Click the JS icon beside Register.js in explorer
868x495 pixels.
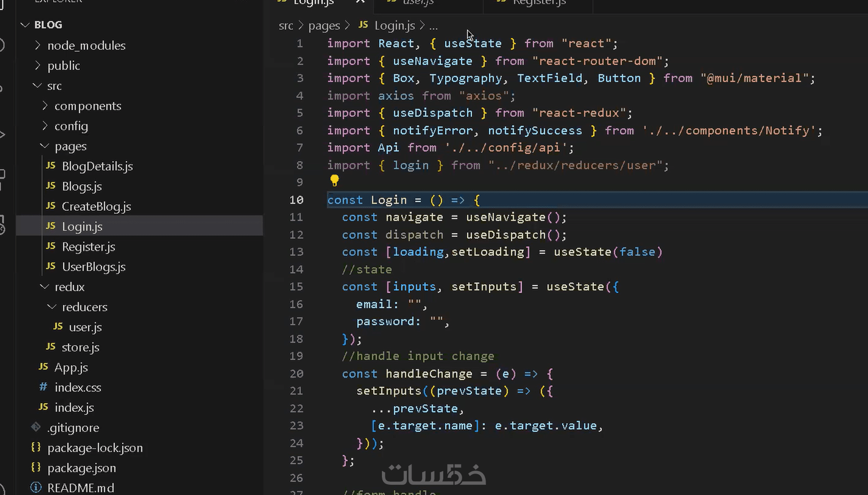click(51, 246)
